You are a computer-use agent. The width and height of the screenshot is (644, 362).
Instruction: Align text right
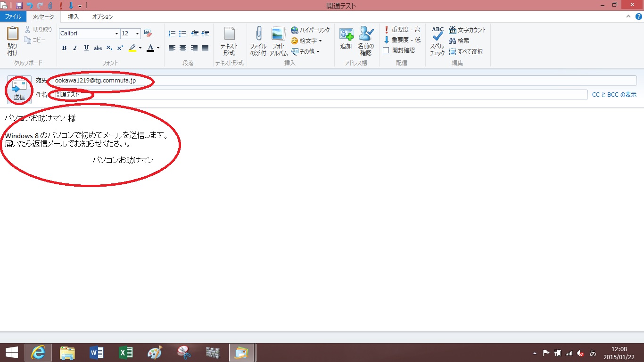(194, 48)
